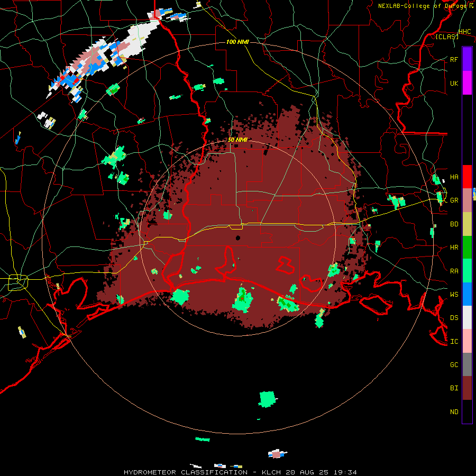Click the "BD" legend label
The image size is (476, 476).
pos(454,224)
